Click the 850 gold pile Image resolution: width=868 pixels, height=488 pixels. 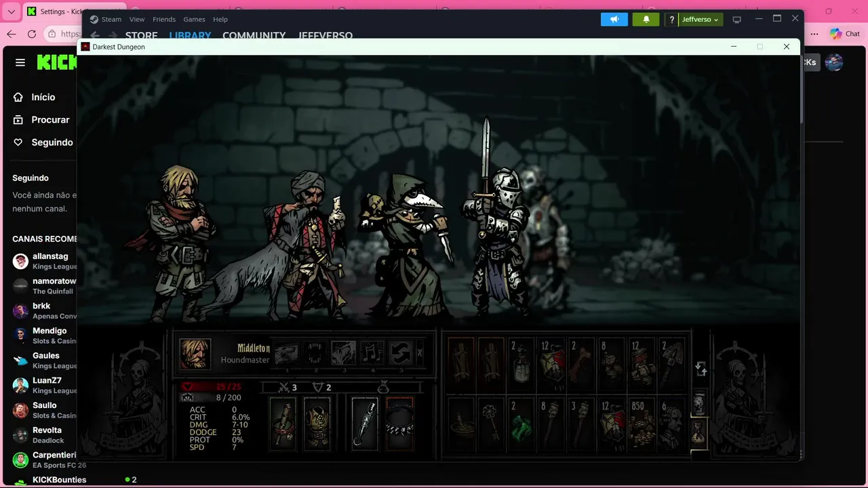tap(642, 424)
